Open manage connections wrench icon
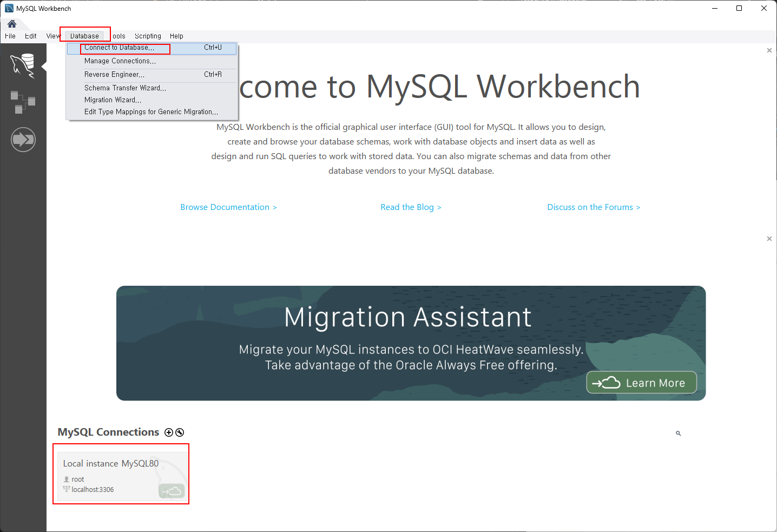Image resolution: width=777 pixels, height=532 pixels. pyautogui.click(x=180, y=432)
